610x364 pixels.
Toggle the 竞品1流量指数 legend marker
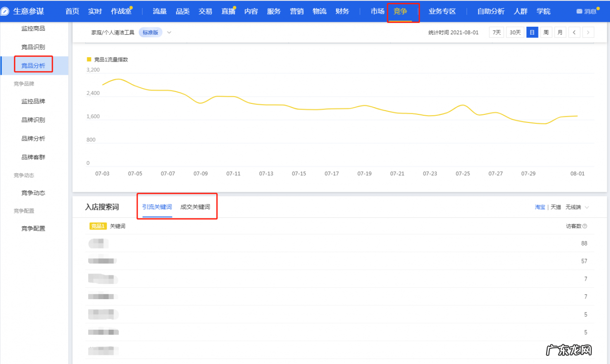click(x=89, y=60)
